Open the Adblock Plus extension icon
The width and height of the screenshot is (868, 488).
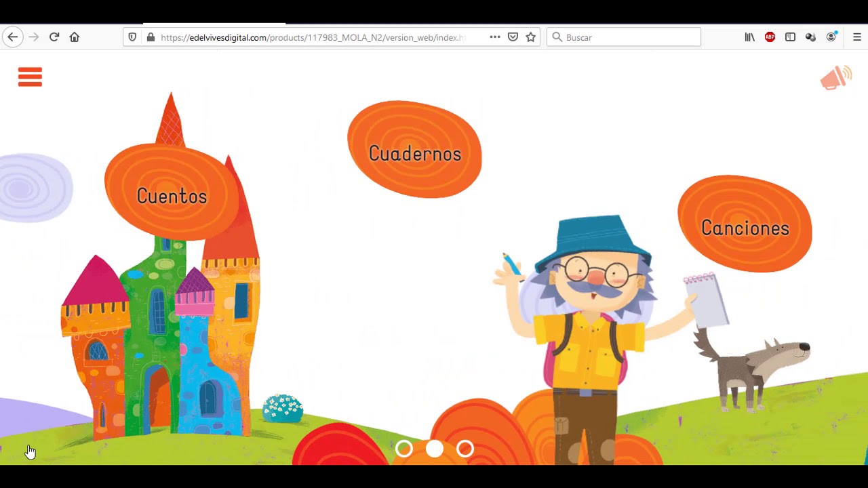click(770, 37)
